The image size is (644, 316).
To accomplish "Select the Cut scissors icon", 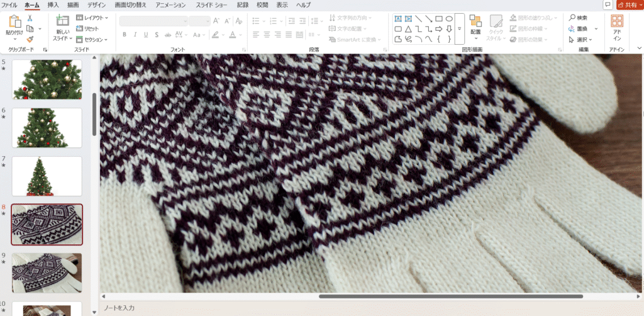I will pyautogui.click(x=30, y=18).
